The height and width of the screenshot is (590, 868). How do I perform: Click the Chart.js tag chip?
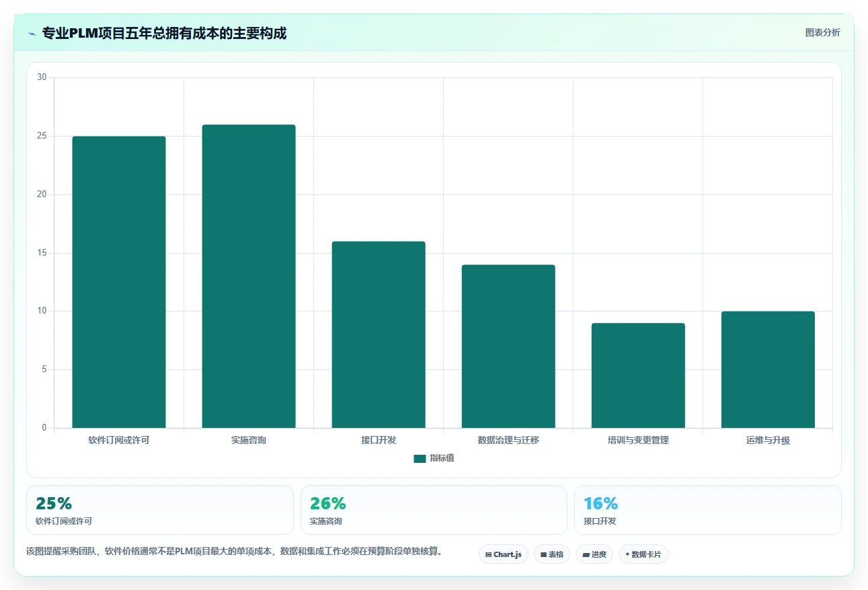tap(504, 554)
